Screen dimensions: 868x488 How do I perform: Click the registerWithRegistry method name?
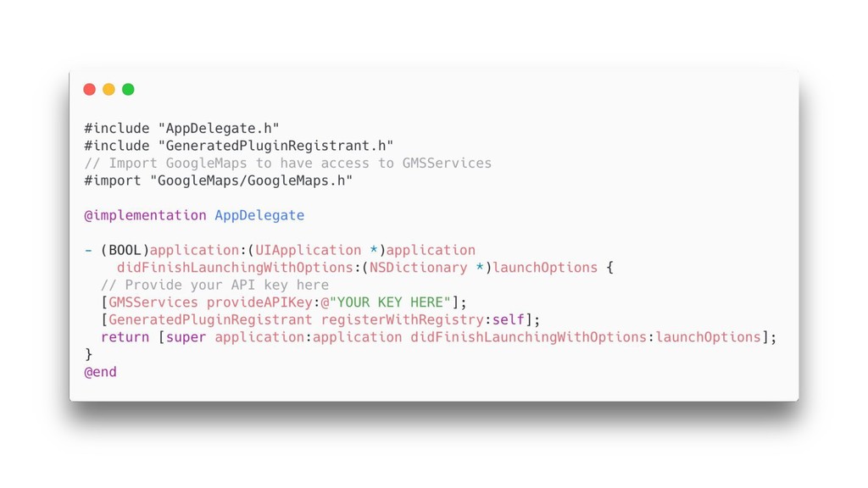(x=402, y=319)
